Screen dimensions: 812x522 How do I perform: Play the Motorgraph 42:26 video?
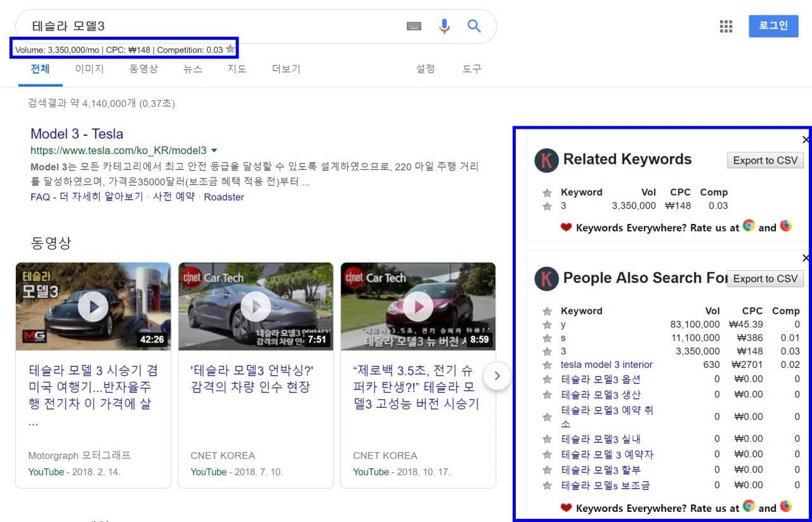click(x=93, y=307)
